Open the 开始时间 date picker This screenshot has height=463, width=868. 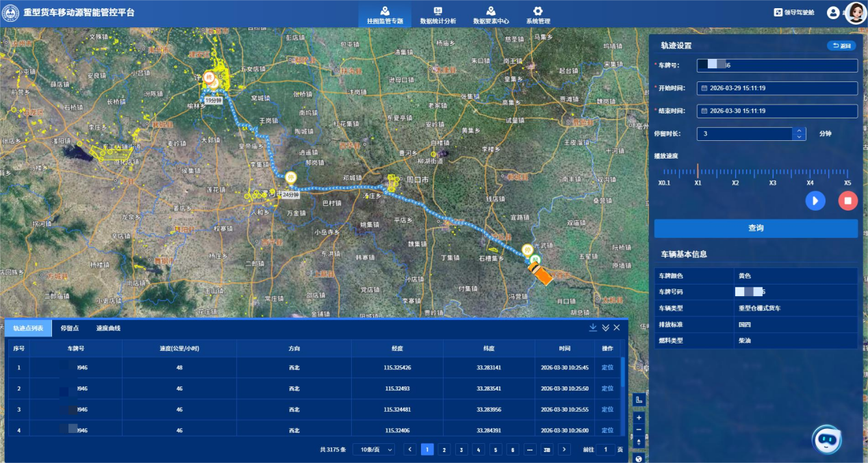[777, 88]
